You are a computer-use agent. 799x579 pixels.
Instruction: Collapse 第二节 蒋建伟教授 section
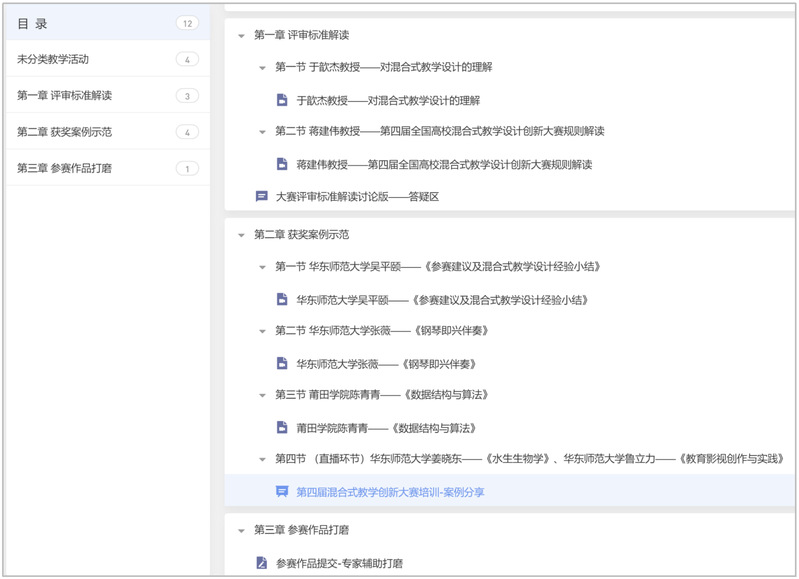[x=262, y=132]
